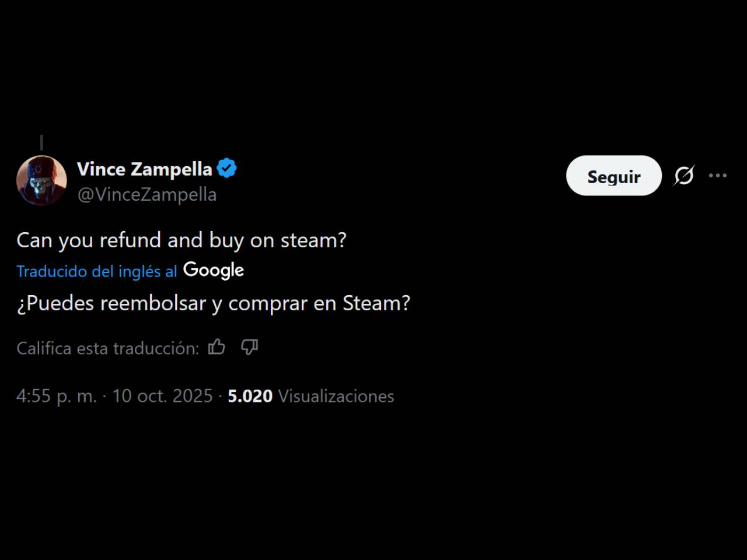Viewport: 747px width, 560px height.
Task: Click the original English tweet text
Action: (181, 240)
